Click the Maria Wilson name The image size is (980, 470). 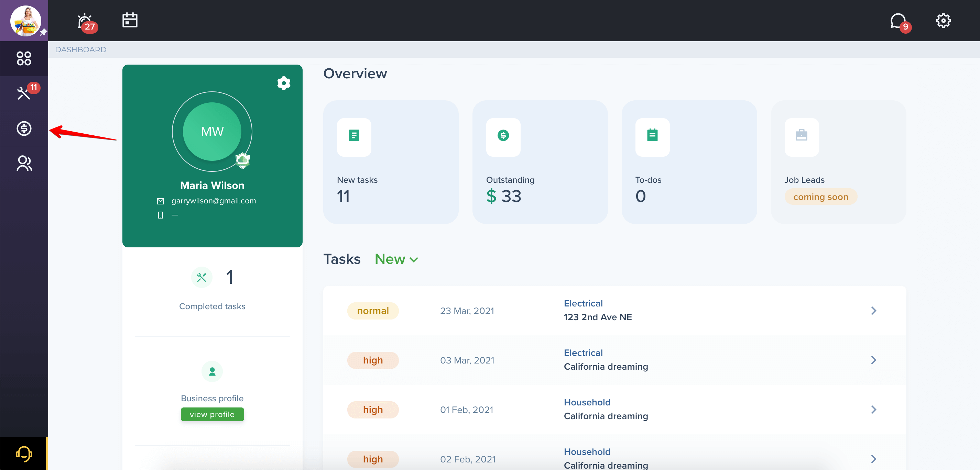coord(212,186)
